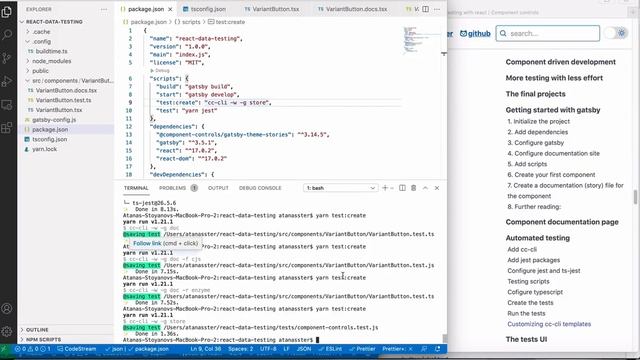This screenshot has width=640, height=360.
Task: Close the package.json editor tab
Action: [170, 9]
